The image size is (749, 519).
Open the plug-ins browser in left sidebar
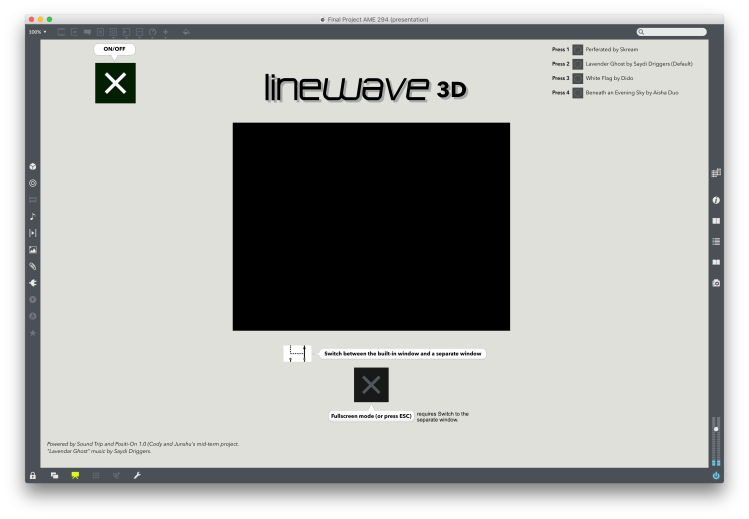32,283
